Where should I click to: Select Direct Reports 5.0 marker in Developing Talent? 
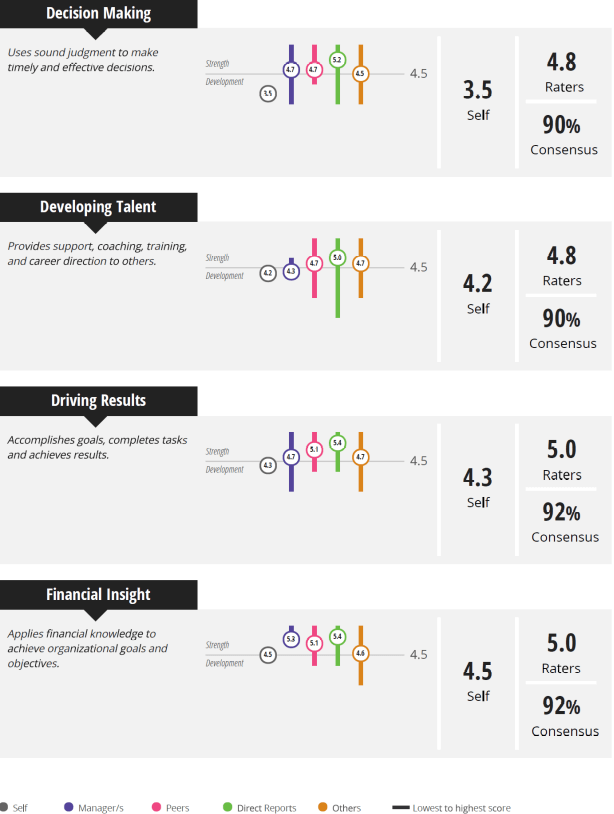pos(337,257)
